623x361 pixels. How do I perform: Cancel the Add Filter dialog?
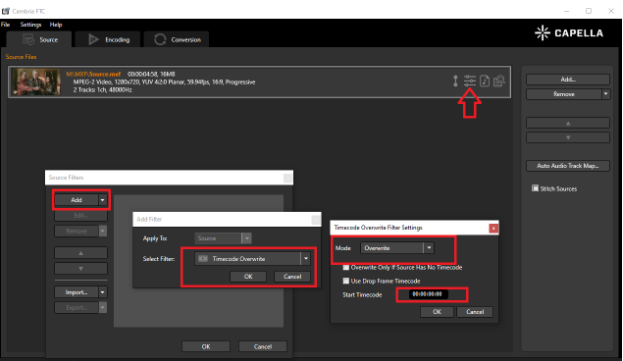click(292, 276)
